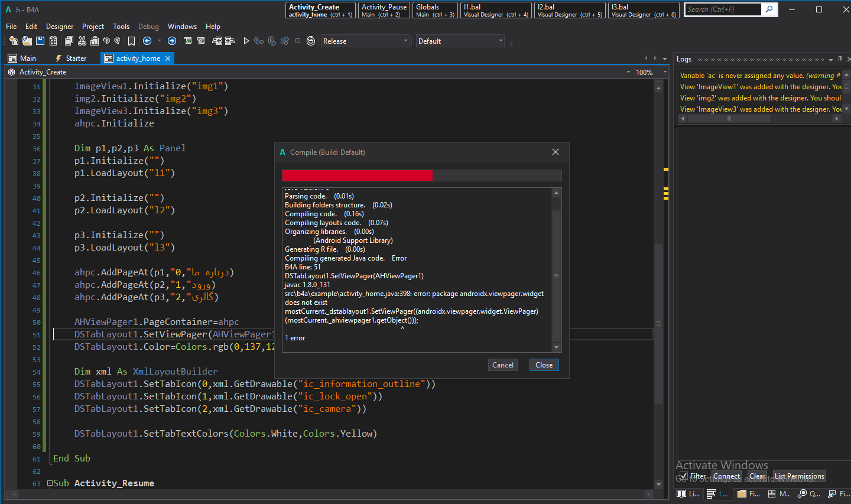Open the Libraries book icon tab

tap(688, 493)
